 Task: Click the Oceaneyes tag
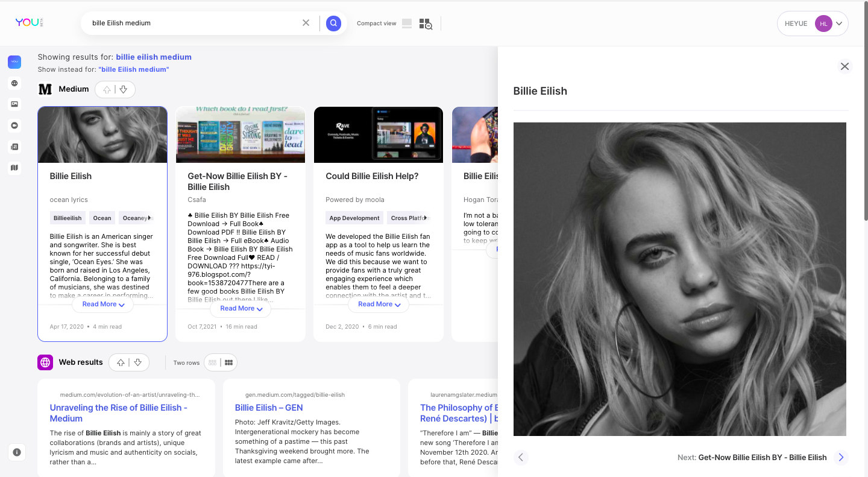[136, 218]
